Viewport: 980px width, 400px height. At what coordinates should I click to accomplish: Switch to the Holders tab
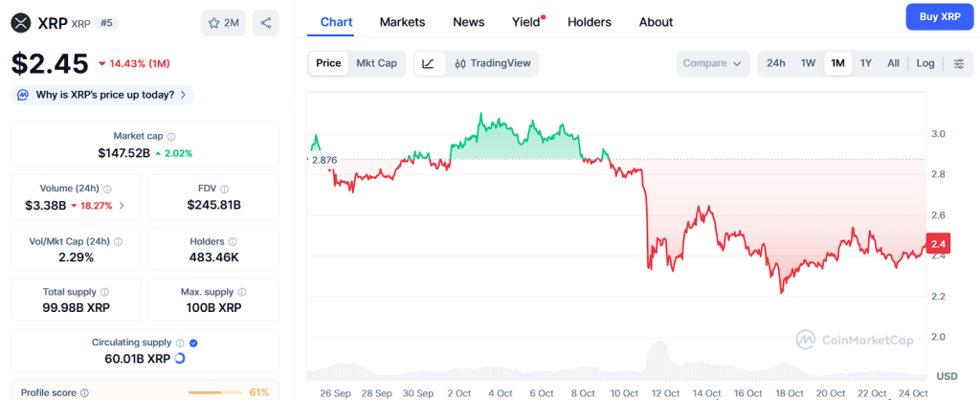click(590, 22)
